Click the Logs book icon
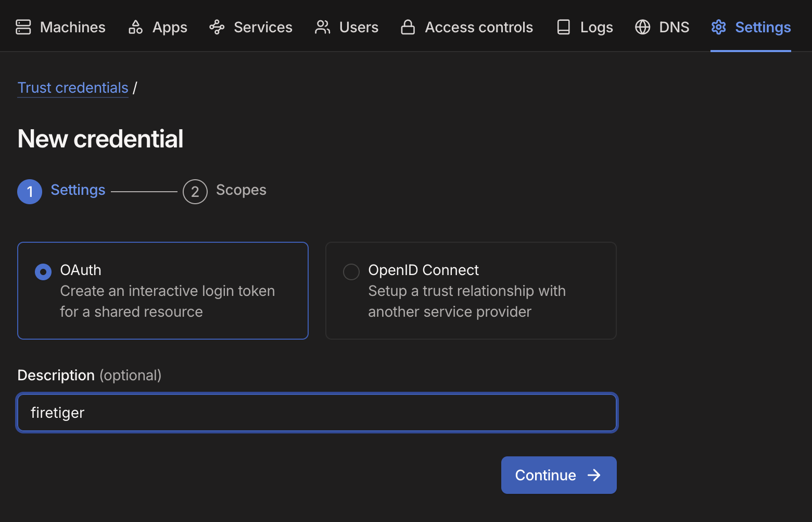812x522 pixels. click(x=564, y=27)
